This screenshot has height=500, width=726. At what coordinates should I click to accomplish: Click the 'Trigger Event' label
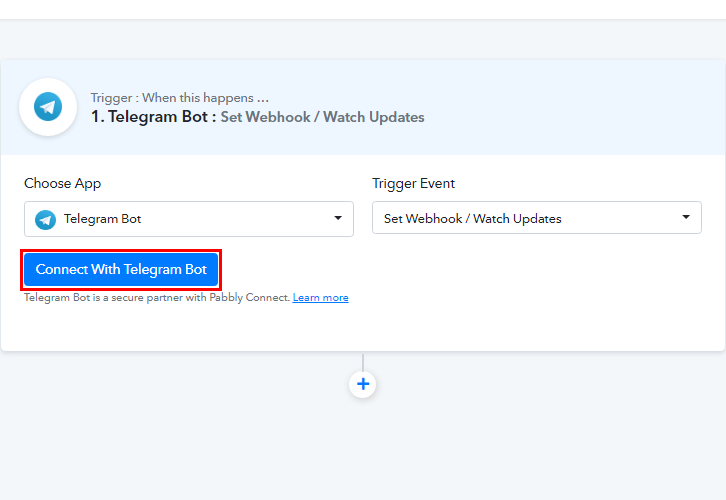[413, 183]
